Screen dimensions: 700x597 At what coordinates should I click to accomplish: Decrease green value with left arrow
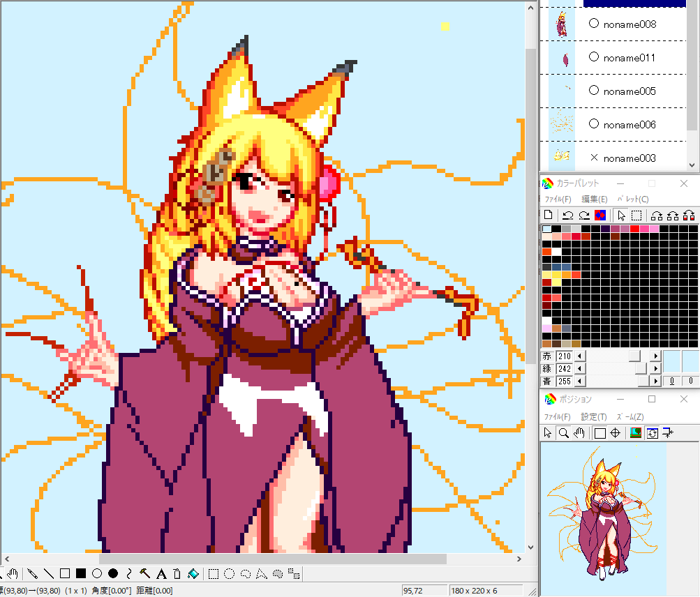(579, 368)
